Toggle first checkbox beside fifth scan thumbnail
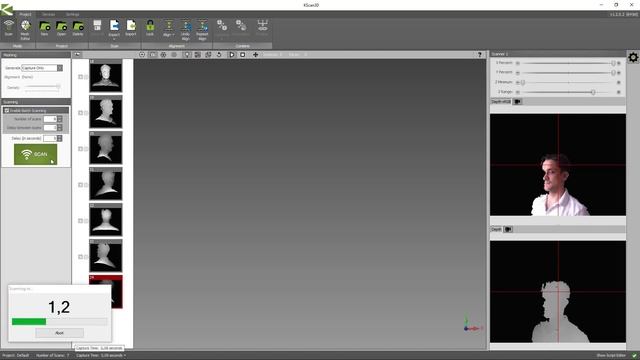The height and width of the screenshot is (360, 640). (80, 220)
